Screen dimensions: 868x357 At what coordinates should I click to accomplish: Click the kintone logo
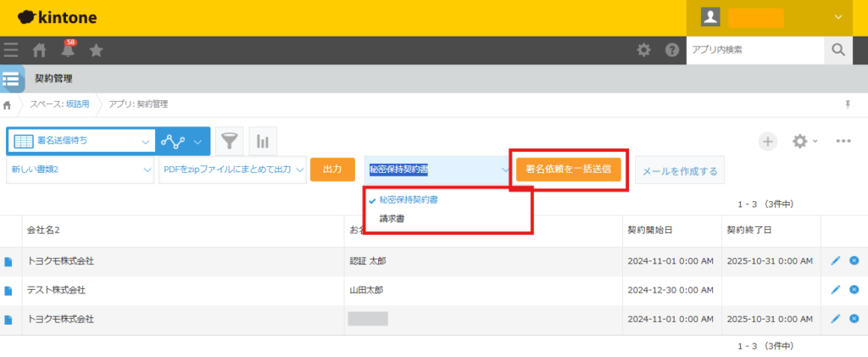click(x=57, y=18)
